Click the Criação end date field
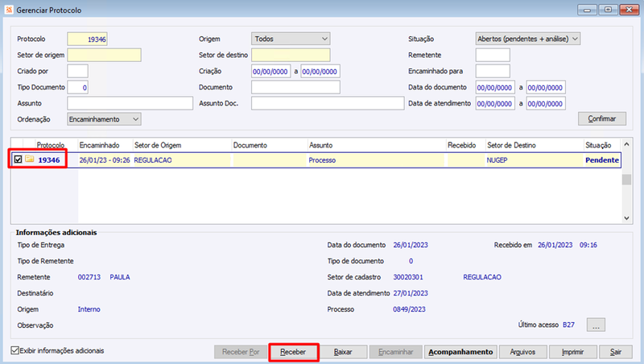The height and width of the screenshot is (364, 644). pos(320,71)
